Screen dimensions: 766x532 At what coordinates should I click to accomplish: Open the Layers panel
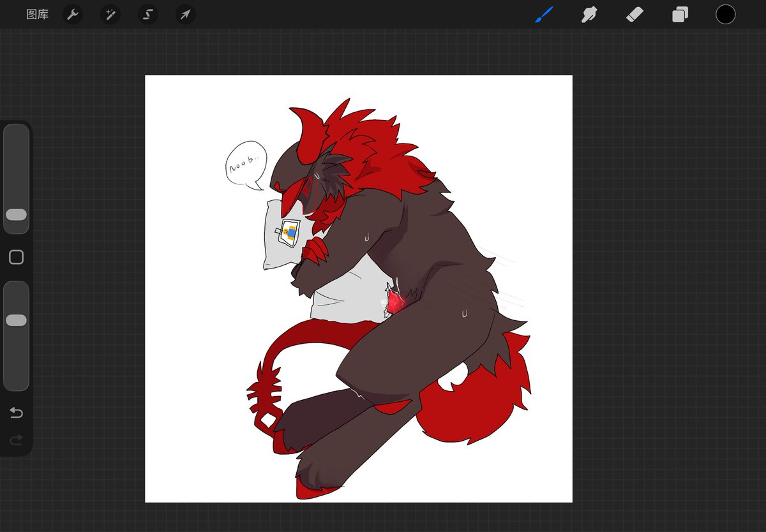tap(680, 14)
